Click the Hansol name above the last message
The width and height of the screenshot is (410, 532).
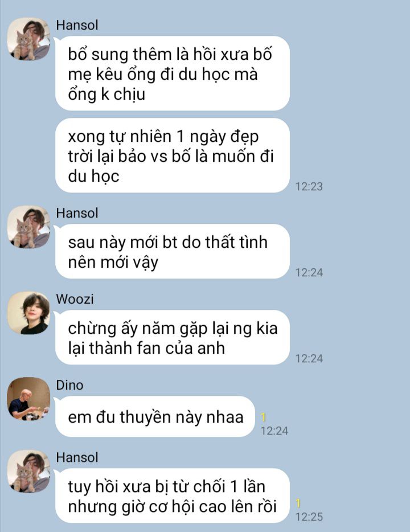pyautogui.click(x=77, y=457)
